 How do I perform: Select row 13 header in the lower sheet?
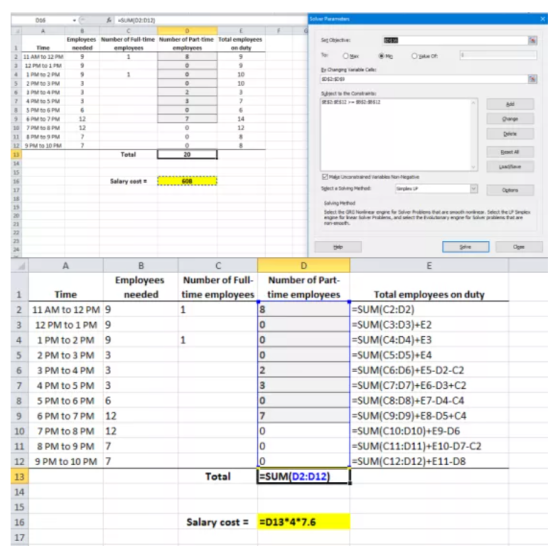coord(20,477)
